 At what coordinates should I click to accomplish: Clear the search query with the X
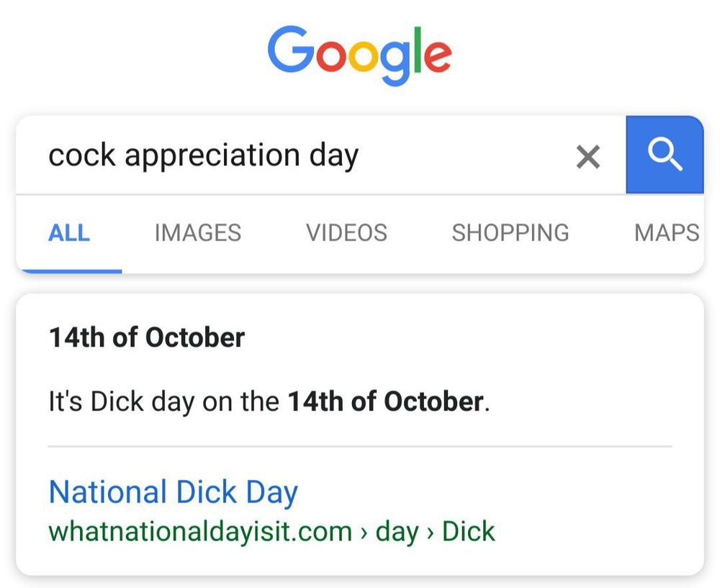tap(588, 156)
